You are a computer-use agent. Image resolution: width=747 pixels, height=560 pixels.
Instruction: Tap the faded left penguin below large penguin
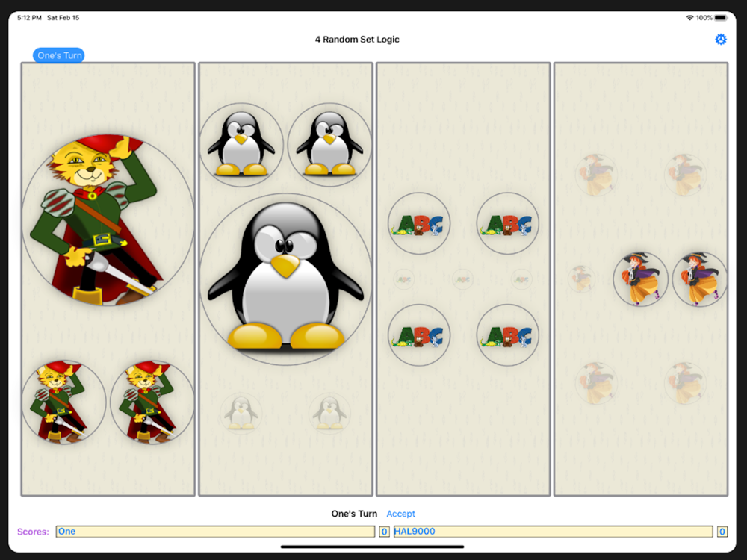(x=241, y=414)
